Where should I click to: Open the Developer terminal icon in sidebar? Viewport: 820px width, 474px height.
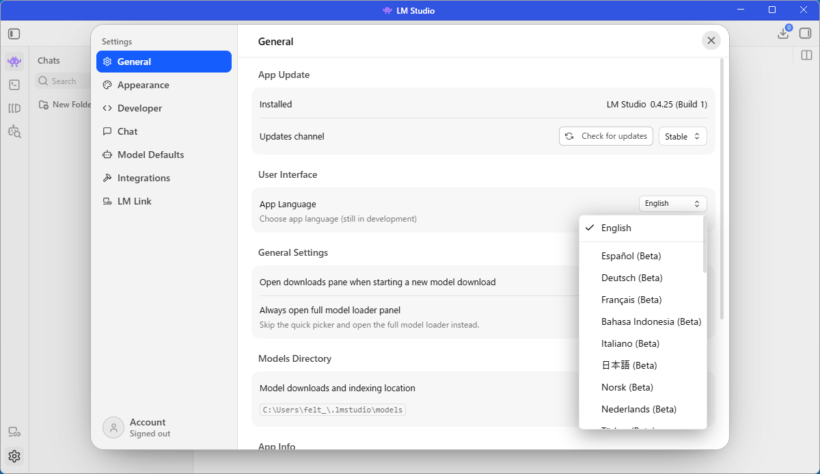coord(14,85)
